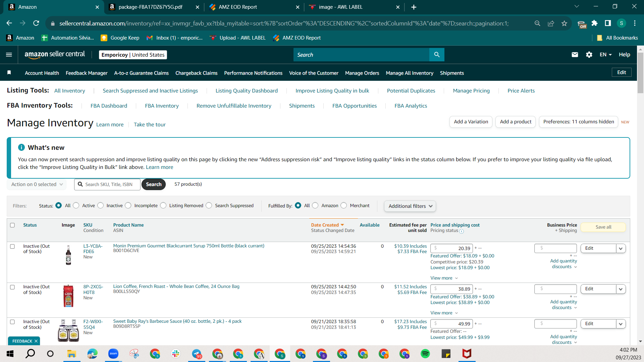Click the Add a Variation button
Image resolution: width=644 pixels, height=362 pixels.
471,122
